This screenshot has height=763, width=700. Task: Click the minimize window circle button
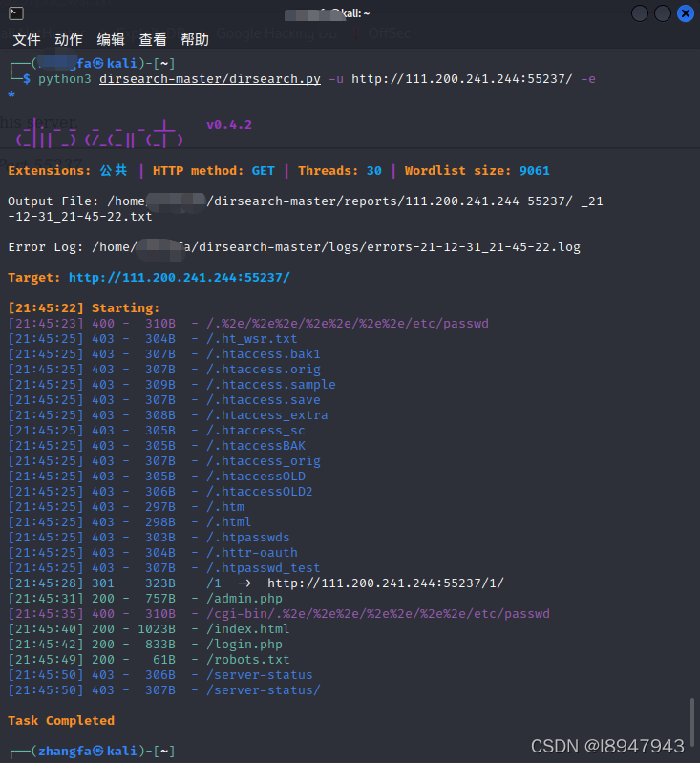click(x=640, y=13)
